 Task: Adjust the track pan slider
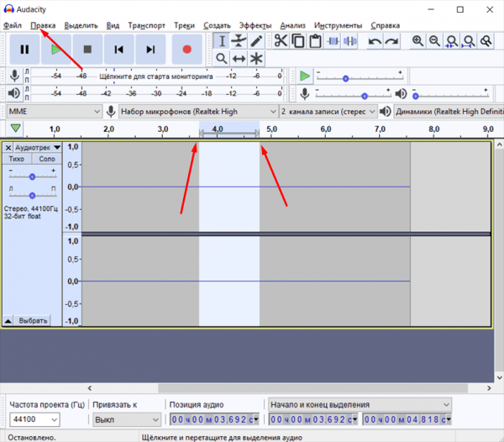pos(33,195)
